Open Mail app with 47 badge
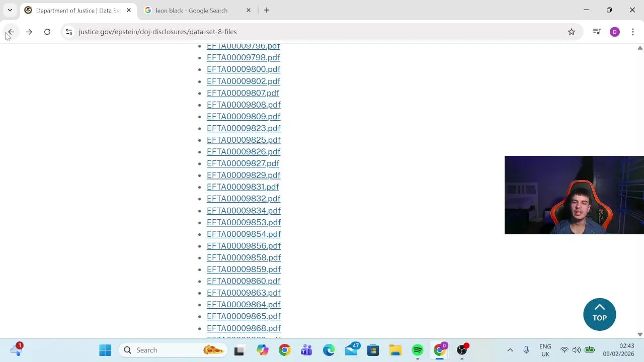Screen dimensions: 644x362 352,350
